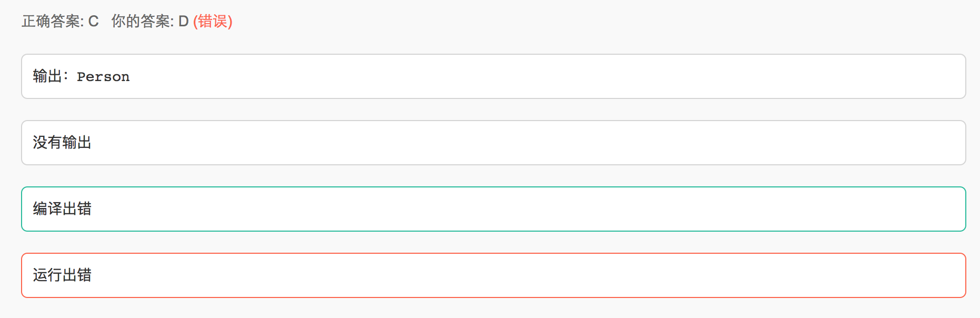Click the red '(错误)' label
The height and width of the screenshot is (318, 980).
click(x=213, y=21)
